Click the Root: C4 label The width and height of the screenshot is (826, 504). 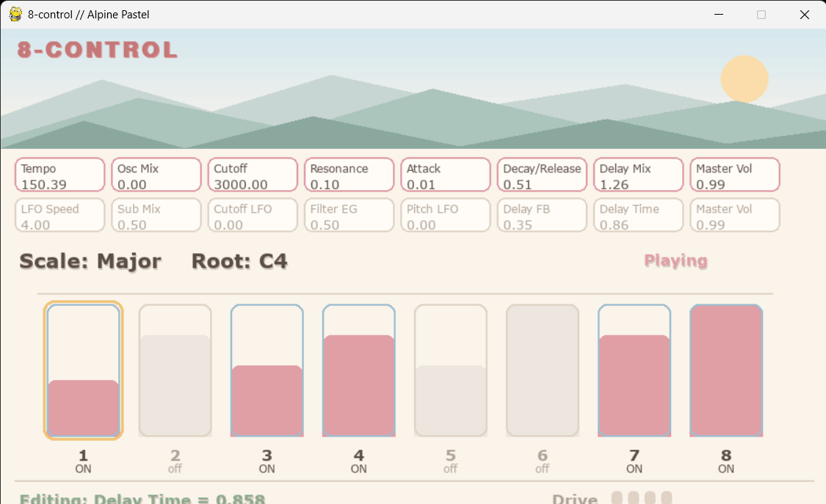[239, 261]
